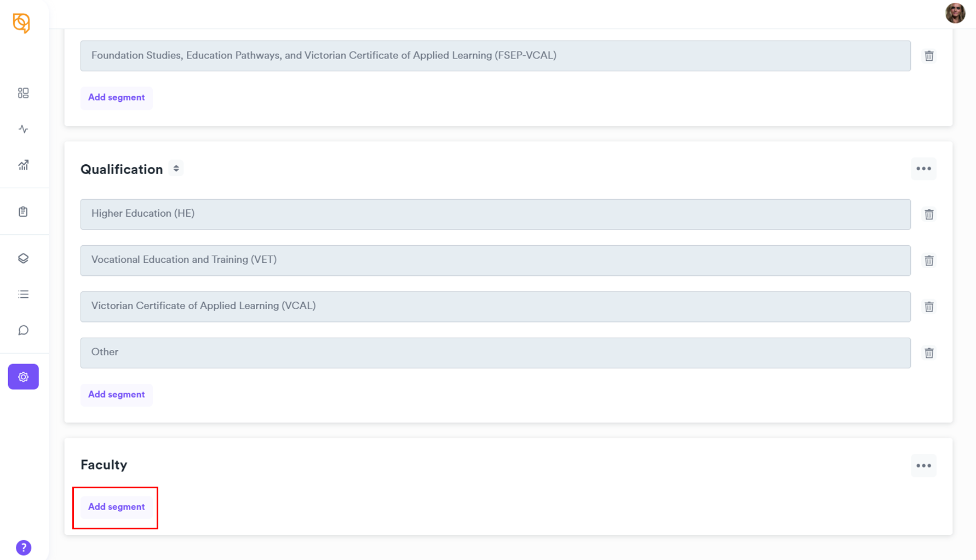Edit the Victorian Certificate of Applied Learning field
976x560 pixels.
click(x=495, y=307)
